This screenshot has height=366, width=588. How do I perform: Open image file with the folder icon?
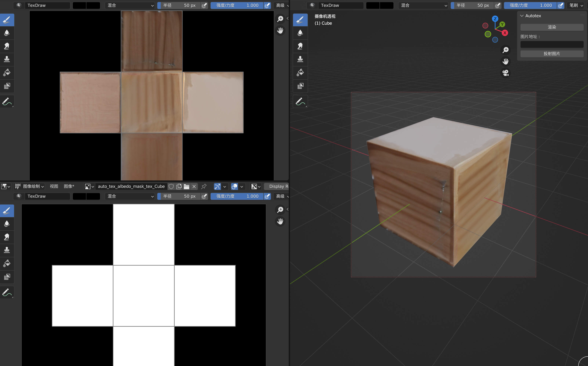pos(186,186)
